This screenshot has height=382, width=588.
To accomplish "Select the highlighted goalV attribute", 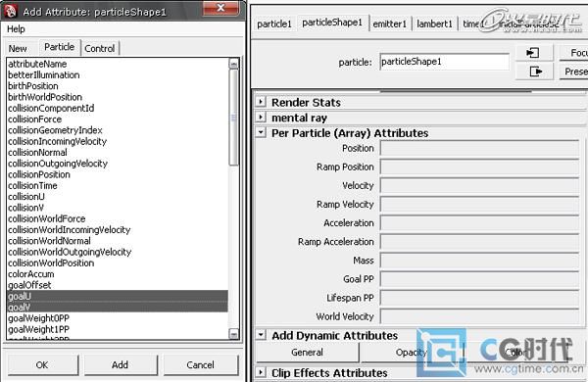I will click(118, 307).
